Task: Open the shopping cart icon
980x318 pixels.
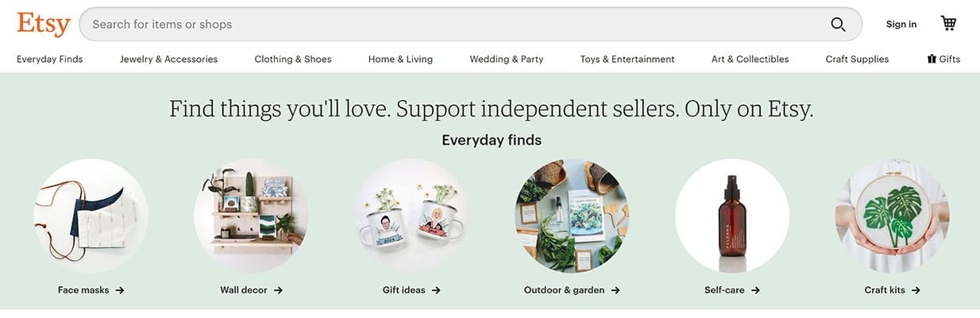Action: coord(948,23)
